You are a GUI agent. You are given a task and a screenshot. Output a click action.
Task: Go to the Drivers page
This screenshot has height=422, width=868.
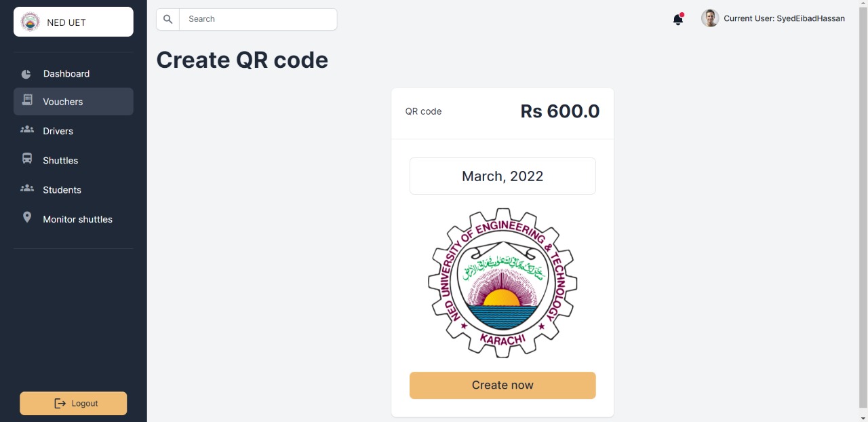pos(58,131)
